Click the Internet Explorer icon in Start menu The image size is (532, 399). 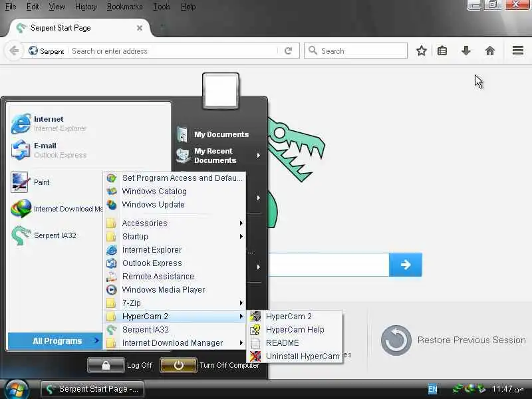tap(21, 124)
